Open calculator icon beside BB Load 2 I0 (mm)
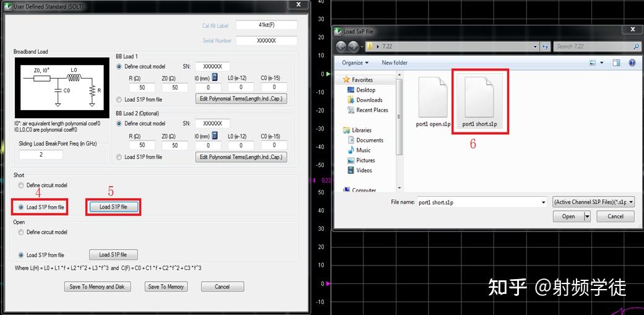The image size is (644, 315). [214, 135]
